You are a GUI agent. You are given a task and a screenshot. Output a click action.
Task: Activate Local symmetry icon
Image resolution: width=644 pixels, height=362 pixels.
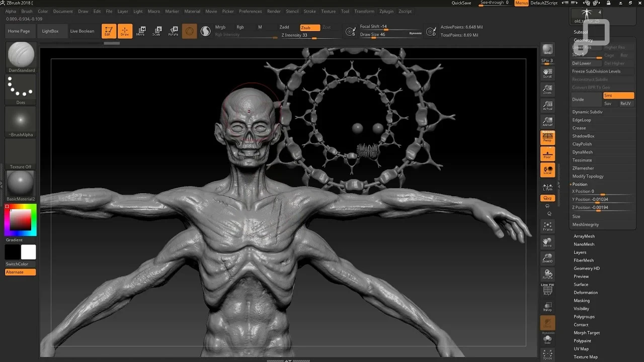point(547,170)
